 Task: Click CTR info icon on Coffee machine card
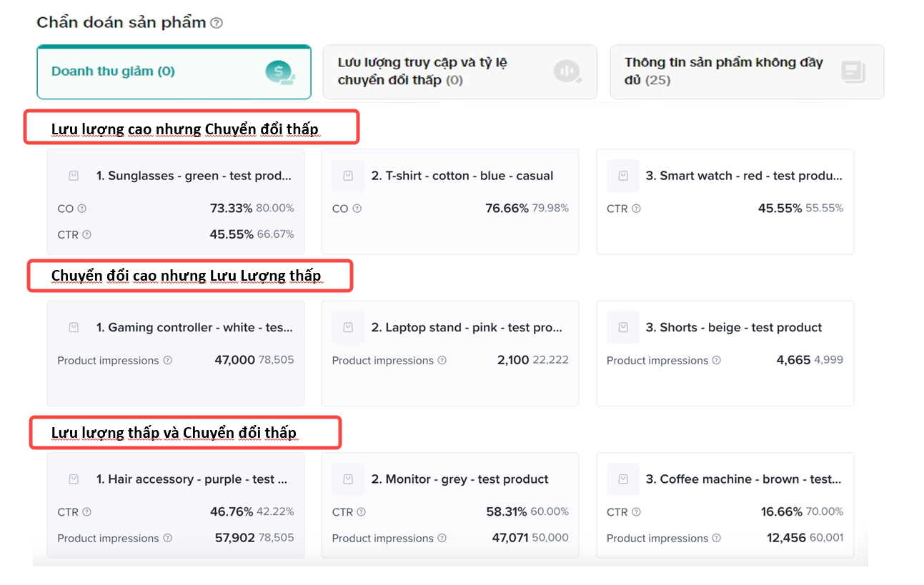636,512
